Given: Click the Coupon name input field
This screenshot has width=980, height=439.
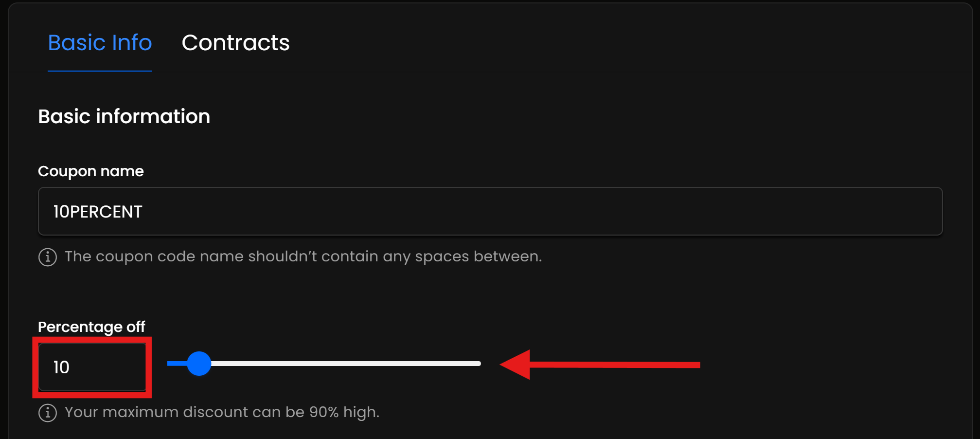Looking at the screenshot, I should click(x=490, y=211).
